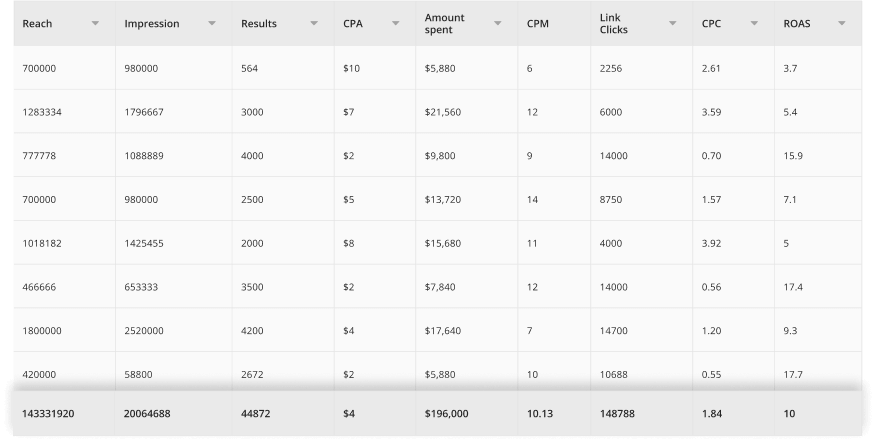Click the Impression cell showing 1425455

click(x=173, y=243)
